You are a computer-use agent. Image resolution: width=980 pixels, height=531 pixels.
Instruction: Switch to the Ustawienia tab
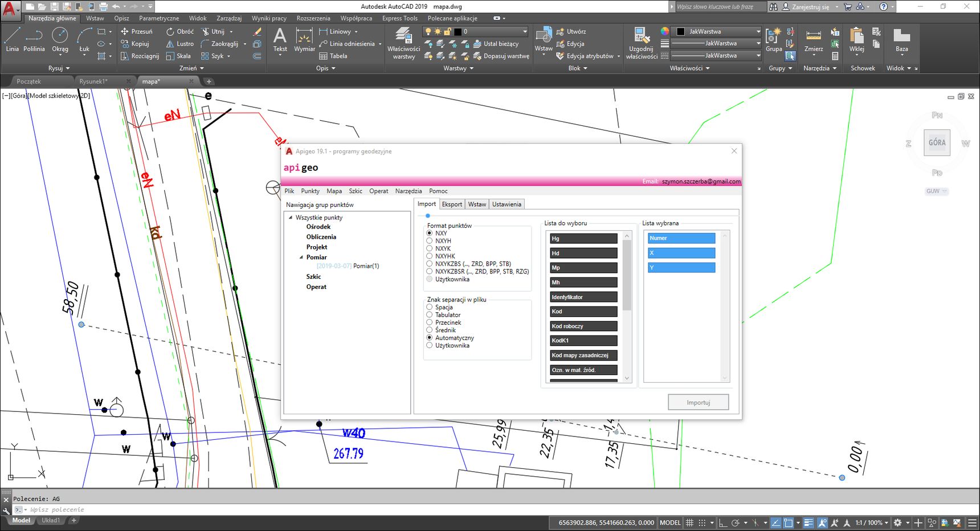point(507,204)
